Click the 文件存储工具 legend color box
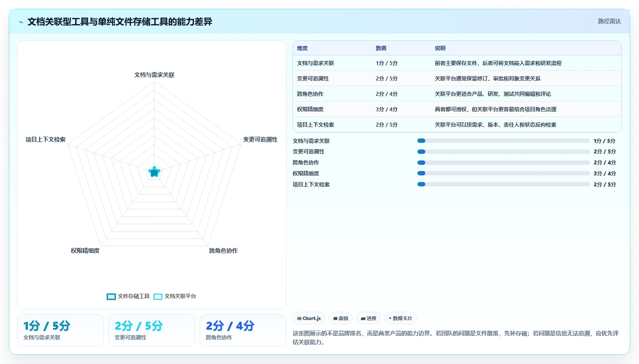The width and height of the screenshot is (639, 364). 111,297
